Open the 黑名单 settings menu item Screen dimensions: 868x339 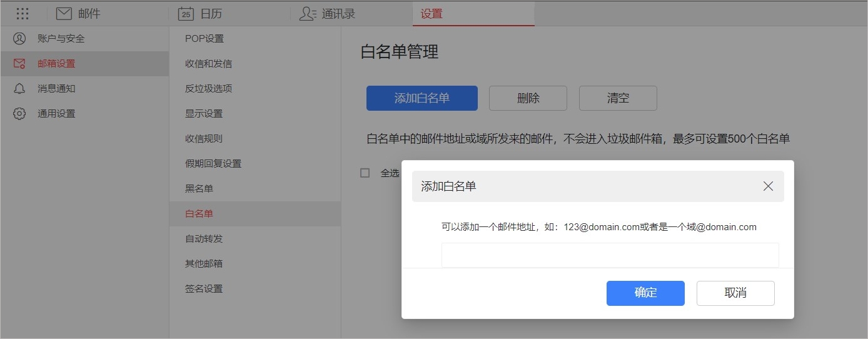pyautogui.click(x=199, y=189)
